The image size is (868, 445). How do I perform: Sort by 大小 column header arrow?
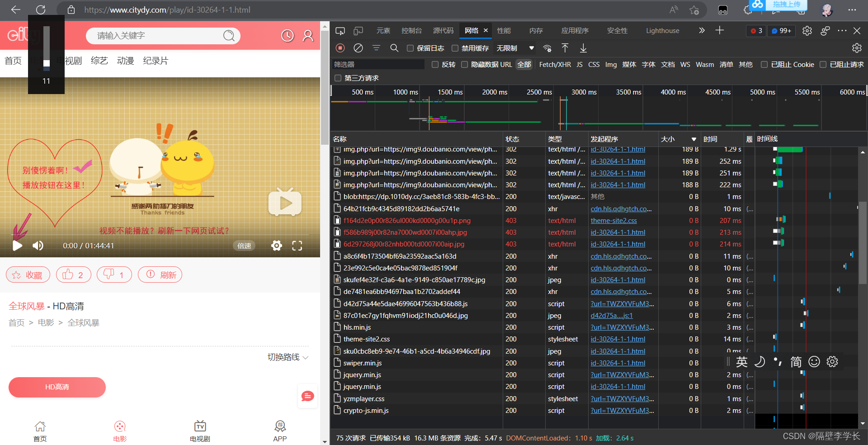[693, 139]
